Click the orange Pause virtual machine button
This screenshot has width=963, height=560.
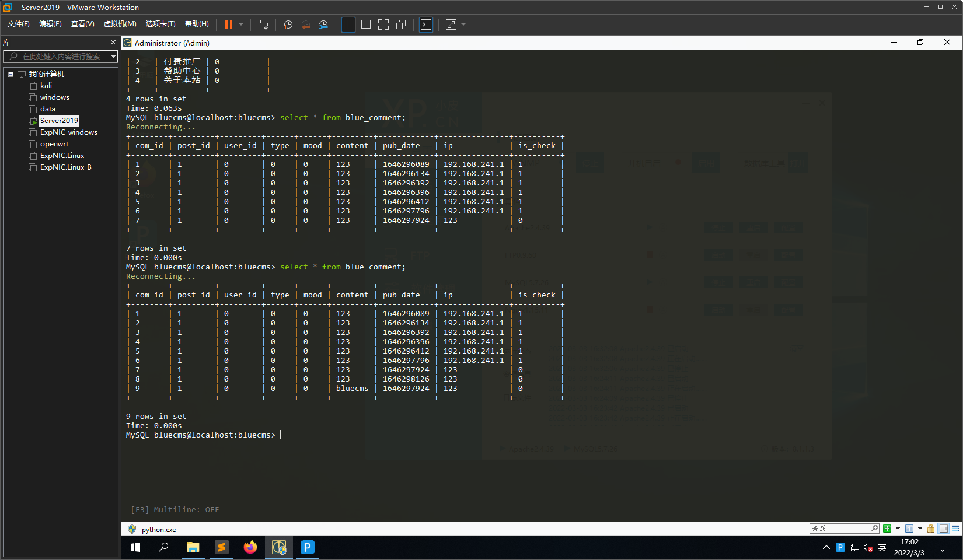pos(228,24)
